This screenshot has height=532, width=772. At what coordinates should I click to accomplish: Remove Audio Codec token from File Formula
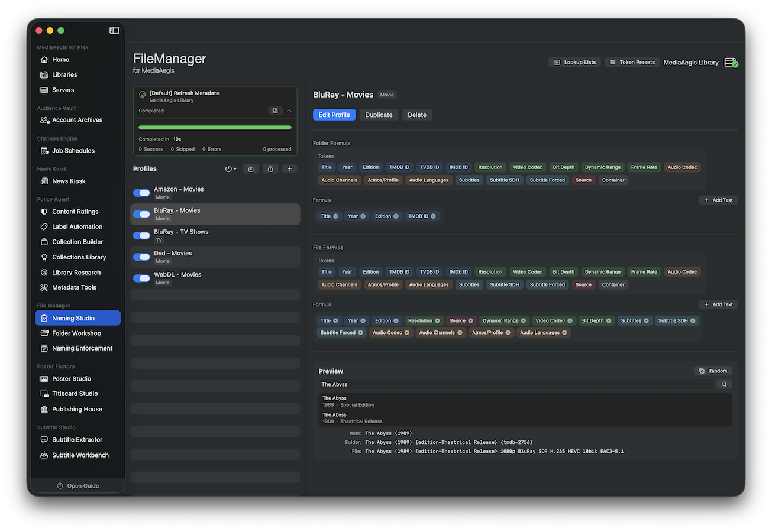tap(407, 333)
